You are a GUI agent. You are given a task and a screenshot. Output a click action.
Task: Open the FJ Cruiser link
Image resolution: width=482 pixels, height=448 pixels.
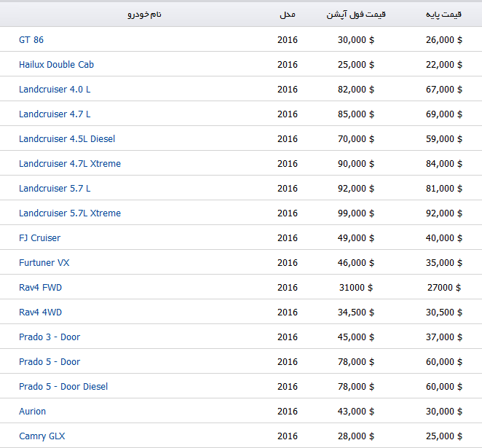click(x=39, y=237)
